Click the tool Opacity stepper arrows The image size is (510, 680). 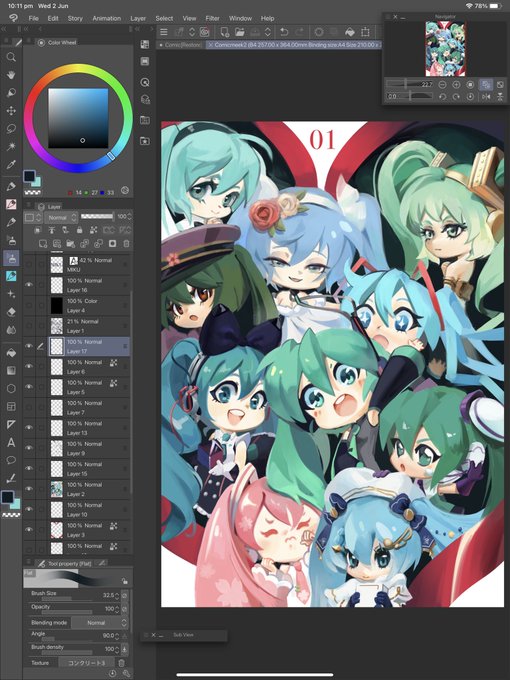(x=117, y=609)
